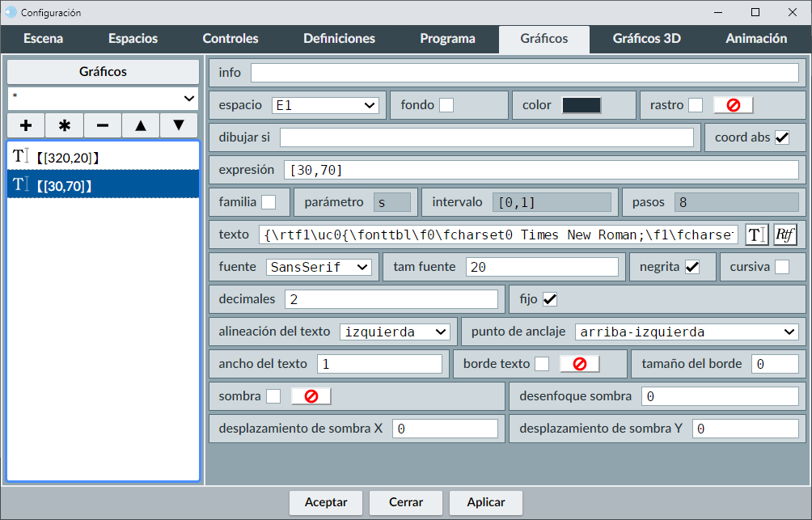The image size is (812, 520).
Task: Open the punto de anclaje dropdown
Action: point(687,332)
